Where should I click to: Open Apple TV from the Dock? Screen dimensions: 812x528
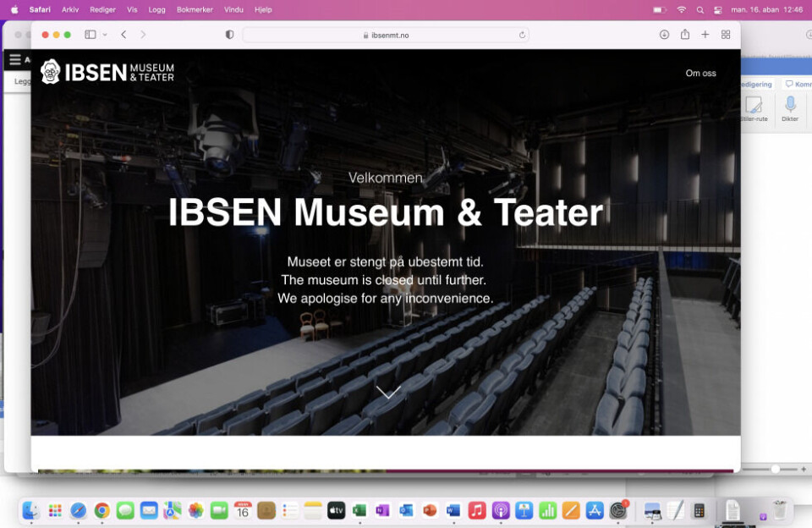(x=337, y=510)
